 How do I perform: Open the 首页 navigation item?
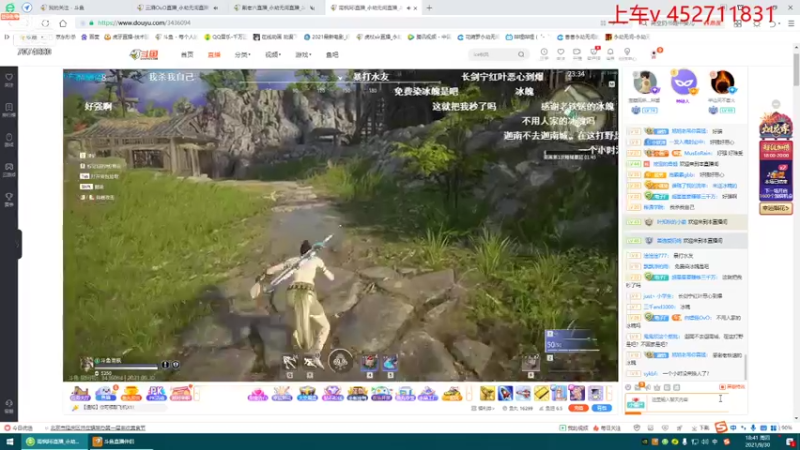(187, 55)
